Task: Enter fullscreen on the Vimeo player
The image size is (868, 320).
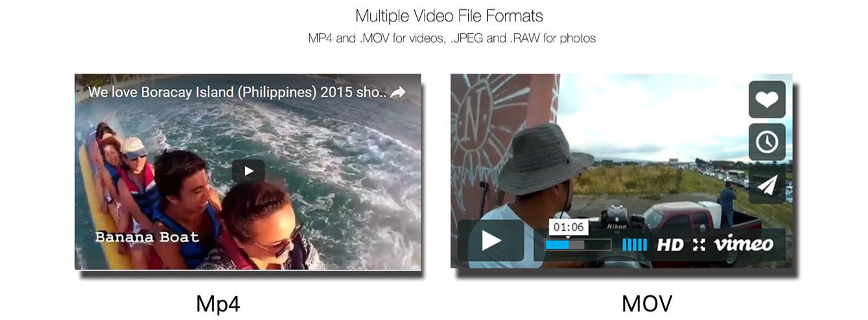Action: coord(699,245)
